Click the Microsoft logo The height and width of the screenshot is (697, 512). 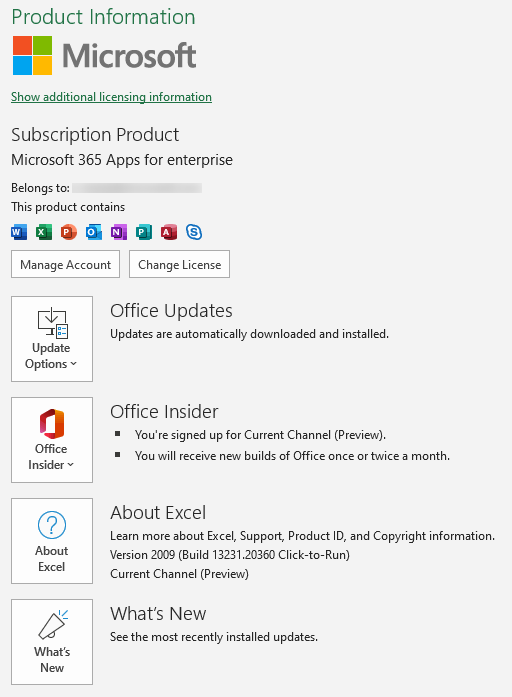click(104, 56)
